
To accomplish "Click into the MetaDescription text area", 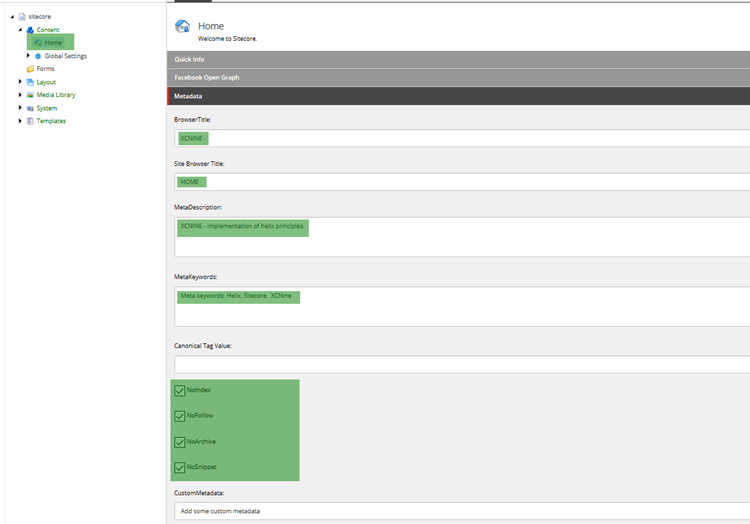I will click(462, 237).
